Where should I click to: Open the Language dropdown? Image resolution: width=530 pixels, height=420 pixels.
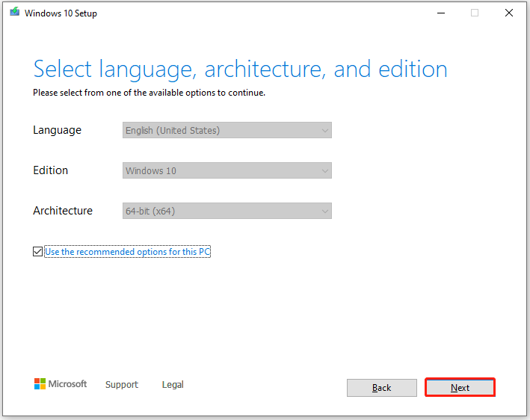click(227, 130)
